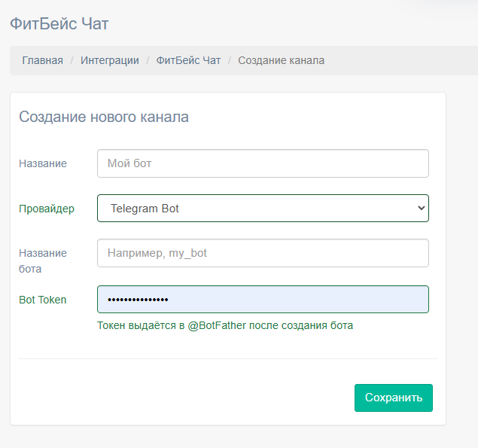Open the Провайдер dropdown showing Telegram Bot
The width and height of the screenshot is (478, 448).
click(x=256, y=209)
